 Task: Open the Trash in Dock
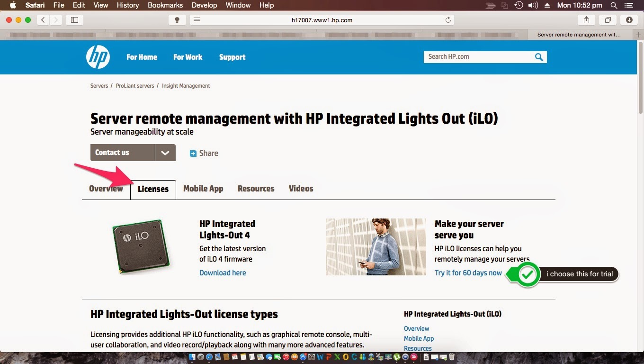tap(452, 357)
